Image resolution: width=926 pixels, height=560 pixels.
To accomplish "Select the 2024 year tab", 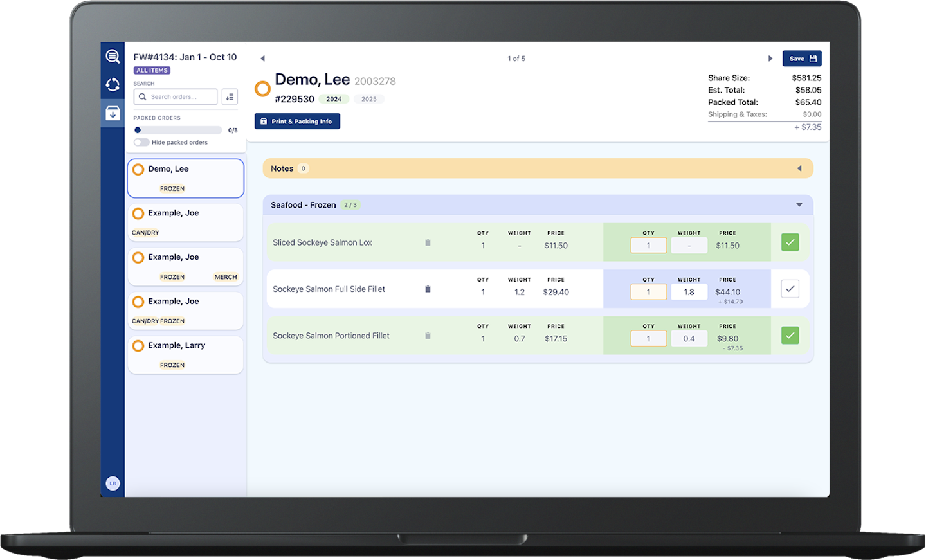I will 334,99.
